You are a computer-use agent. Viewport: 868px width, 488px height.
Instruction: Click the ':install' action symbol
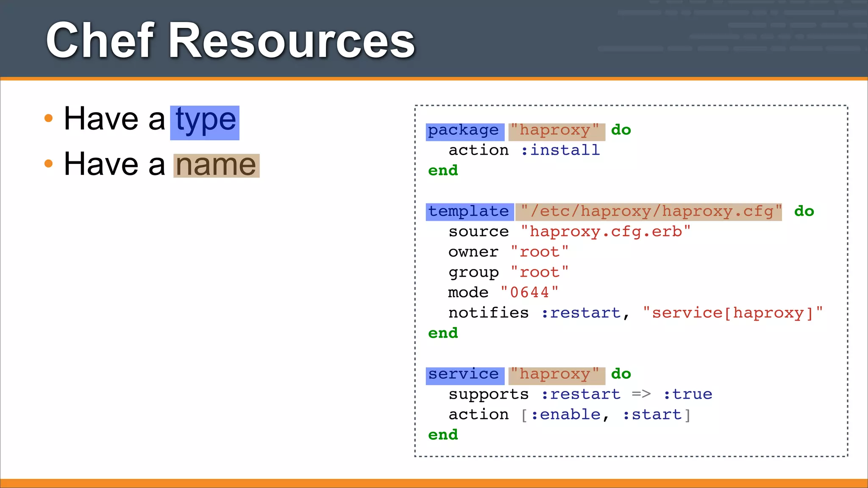pyautogui.click(x=560, y=150)
